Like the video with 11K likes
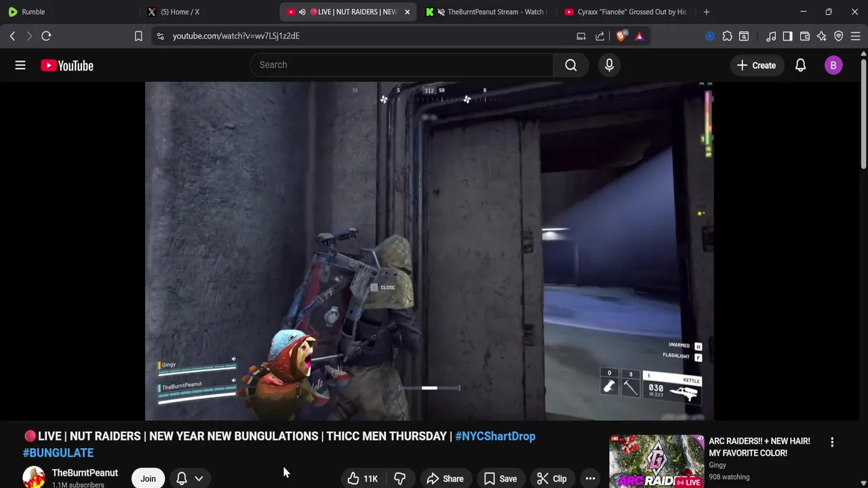Screen dimensions: 868x488 click(x=362, y=479)
